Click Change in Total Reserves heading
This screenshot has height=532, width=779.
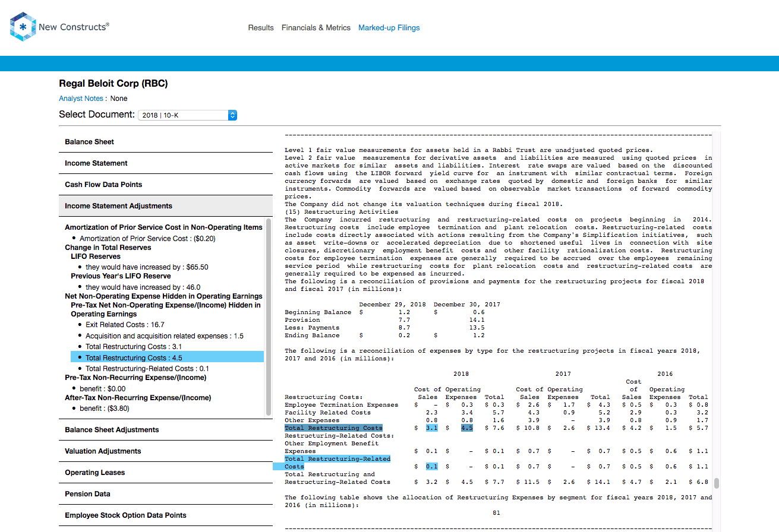click(108, 248)
